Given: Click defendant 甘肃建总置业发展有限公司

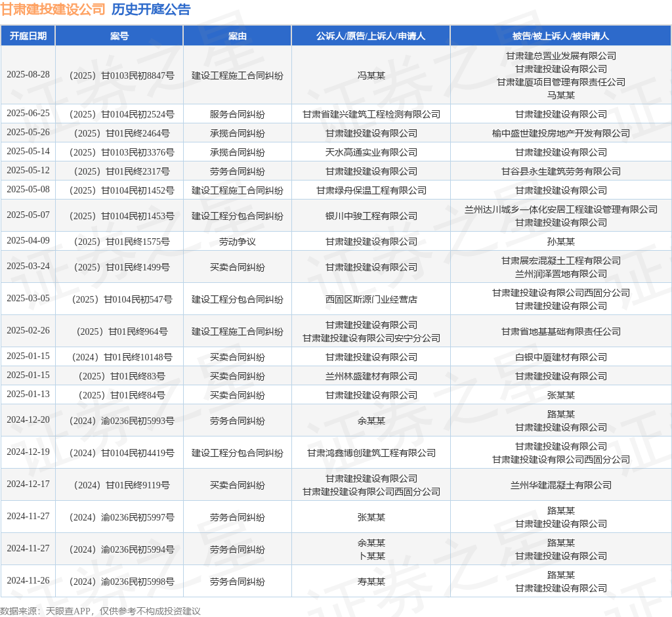Looking at the screenshot, I should tap(561, 56).
